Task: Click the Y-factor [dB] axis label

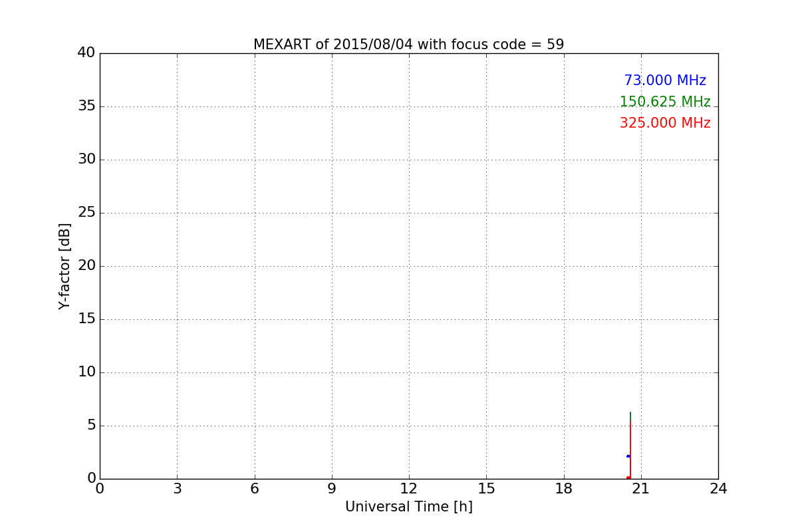Action: [65, 266]
